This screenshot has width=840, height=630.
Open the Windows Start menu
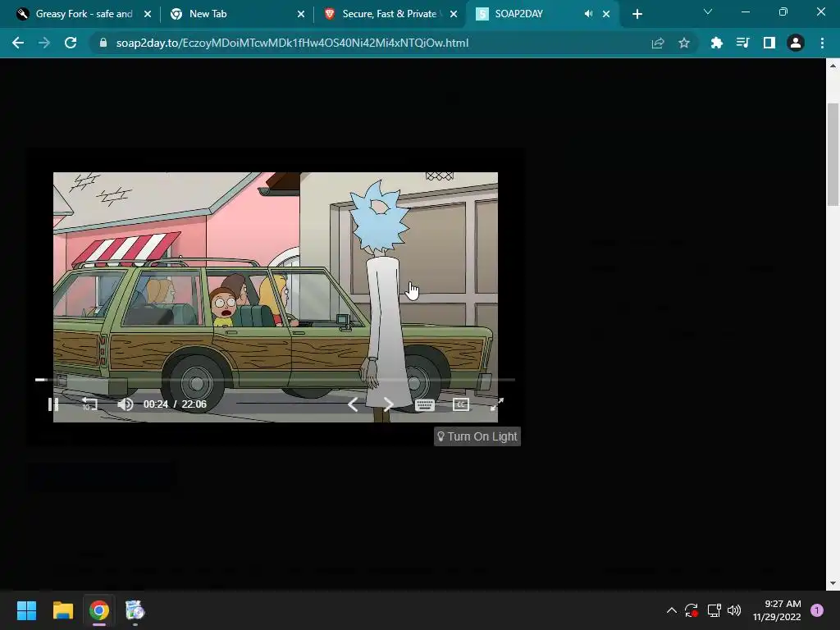(x=26, y=610)
